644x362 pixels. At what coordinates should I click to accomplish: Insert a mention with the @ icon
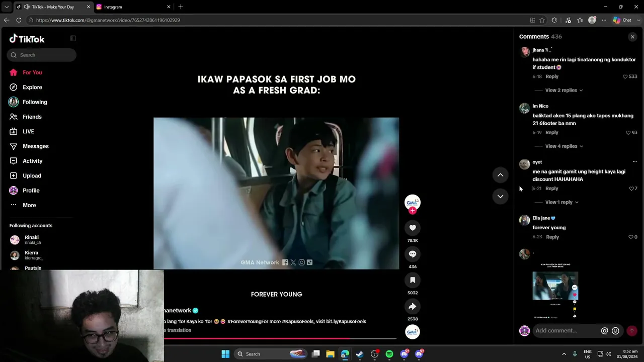coord(605,331)
